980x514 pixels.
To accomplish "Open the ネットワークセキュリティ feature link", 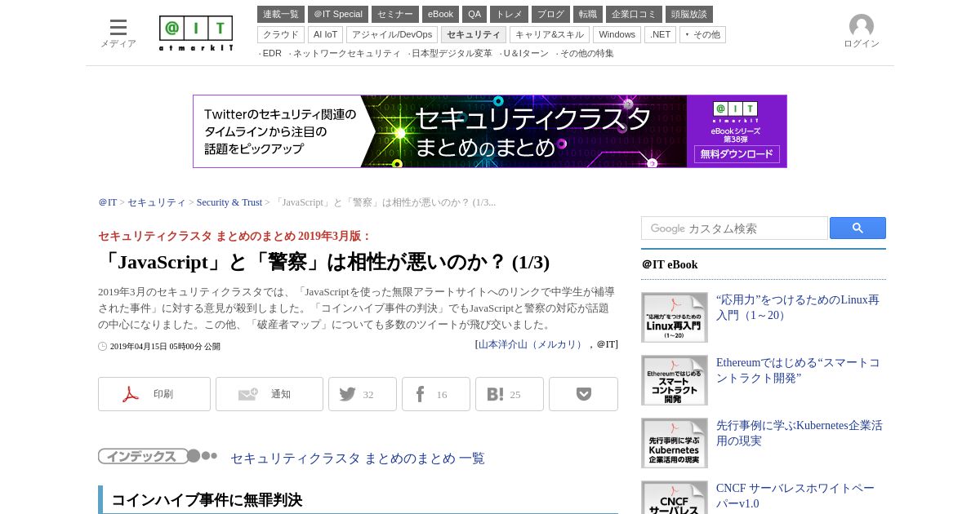I will tap(347, 53).
